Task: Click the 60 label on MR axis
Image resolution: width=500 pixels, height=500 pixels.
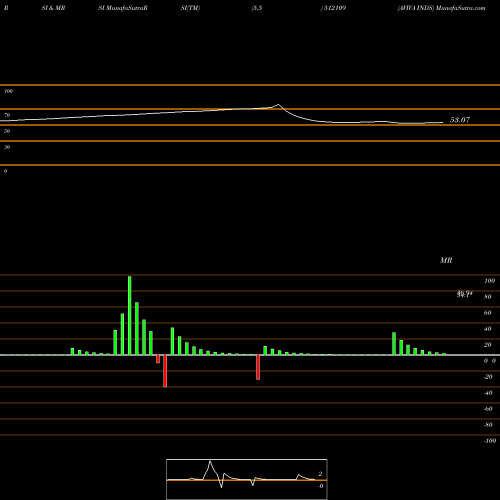Action: [488, 313]
